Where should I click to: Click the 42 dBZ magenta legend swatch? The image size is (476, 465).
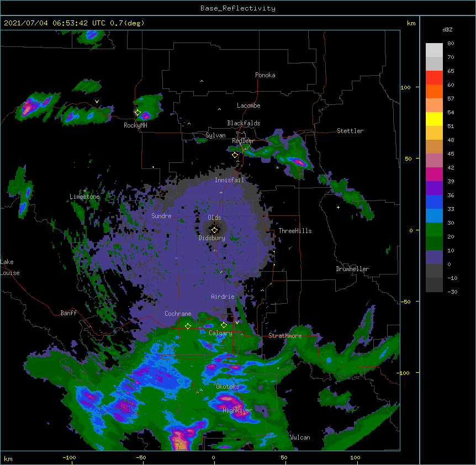(x=434, y=174)
